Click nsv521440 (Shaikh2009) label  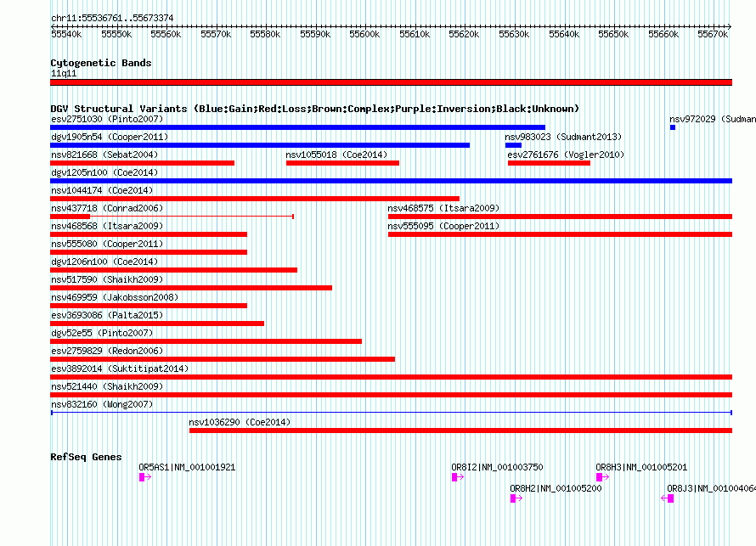[107, 386]
